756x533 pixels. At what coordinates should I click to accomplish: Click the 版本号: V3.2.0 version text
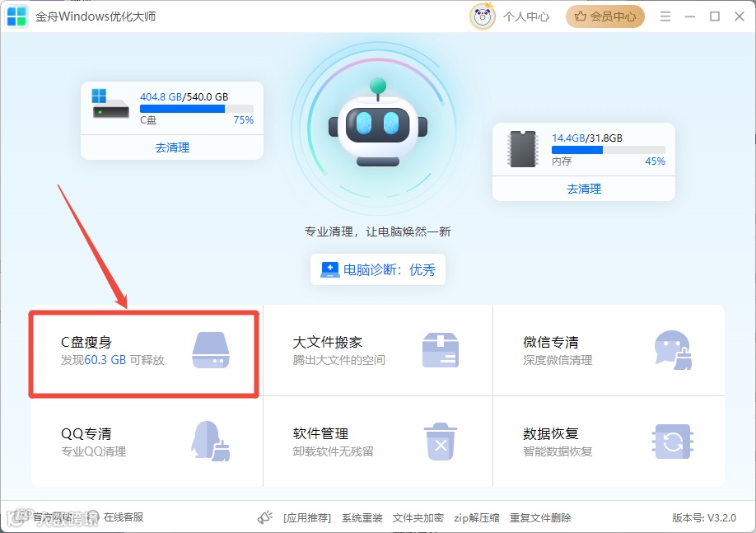click(x=704, y=518)
